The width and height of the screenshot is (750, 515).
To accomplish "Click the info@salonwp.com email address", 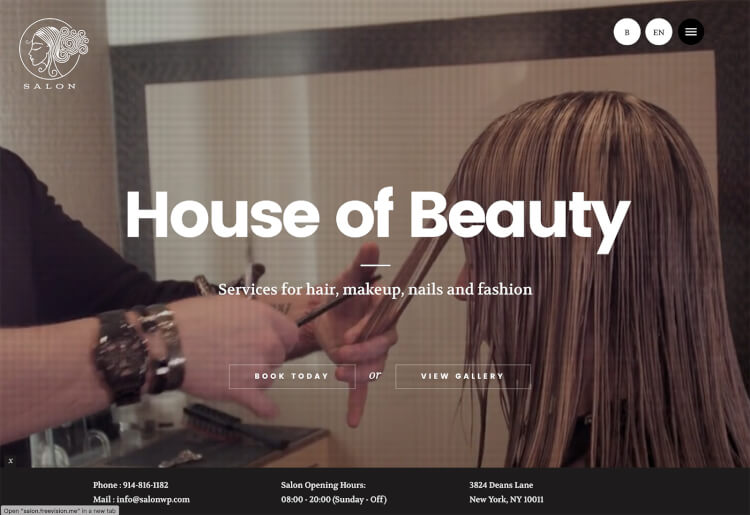I will pyautogui.click(x=153, y=499).
